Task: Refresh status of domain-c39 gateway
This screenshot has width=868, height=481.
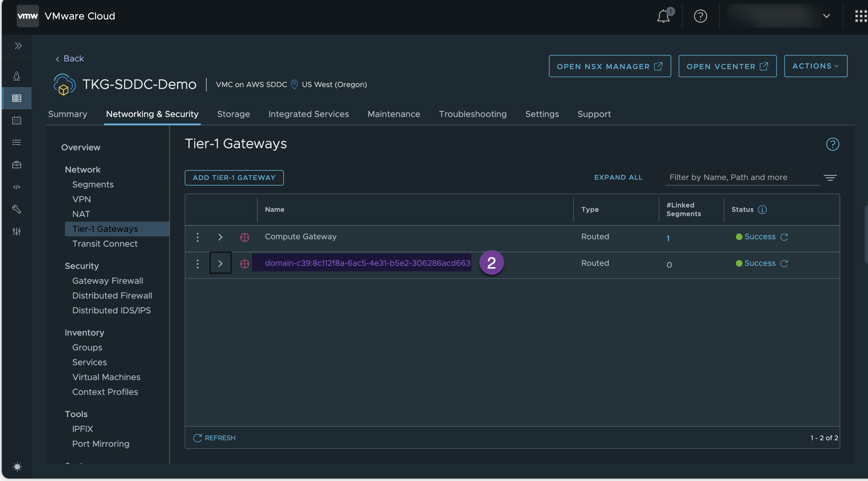Action: [784, 263]
